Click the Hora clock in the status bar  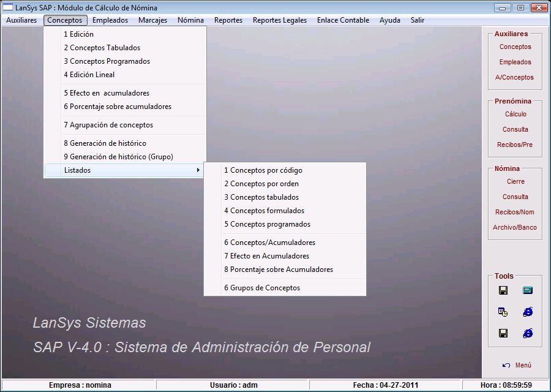(506, 385)
